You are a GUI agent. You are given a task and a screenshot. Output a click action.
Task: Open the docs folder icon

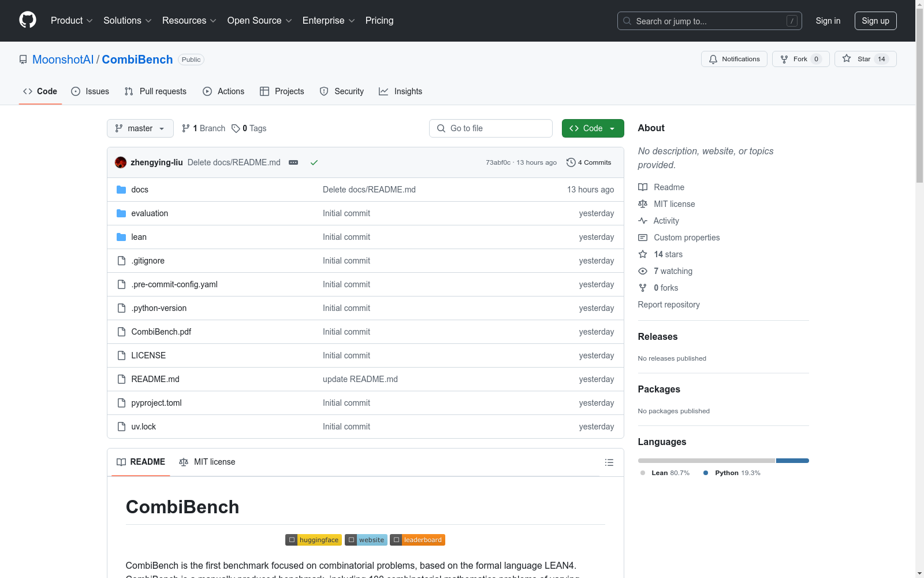pos(121,190)
